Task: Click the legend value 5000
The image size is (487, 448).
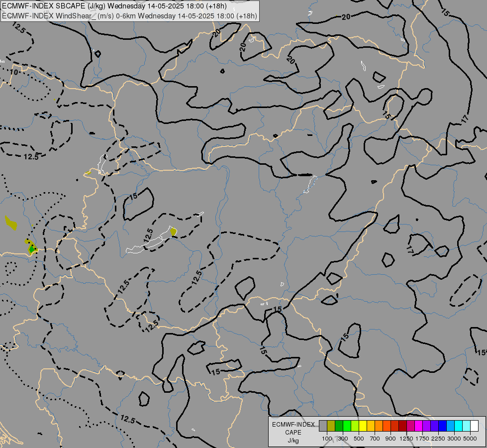Action: (470, 439)
